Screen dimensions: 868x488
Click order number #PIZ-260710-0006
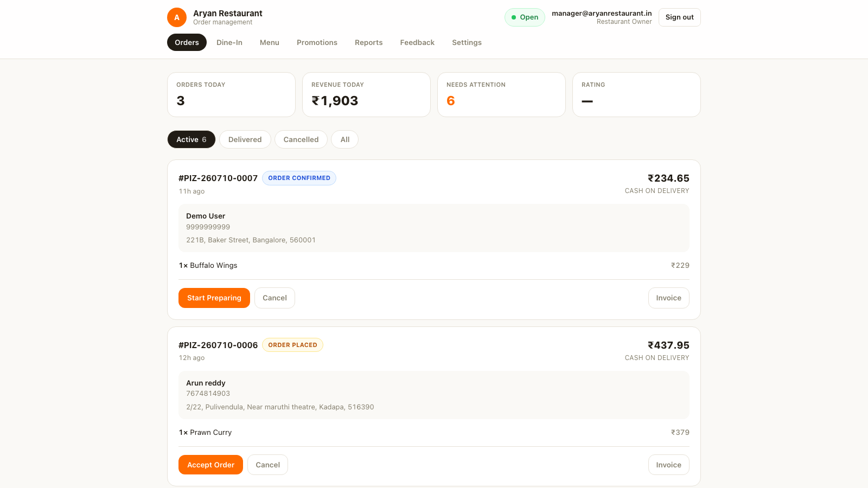[x=218, y=345]
